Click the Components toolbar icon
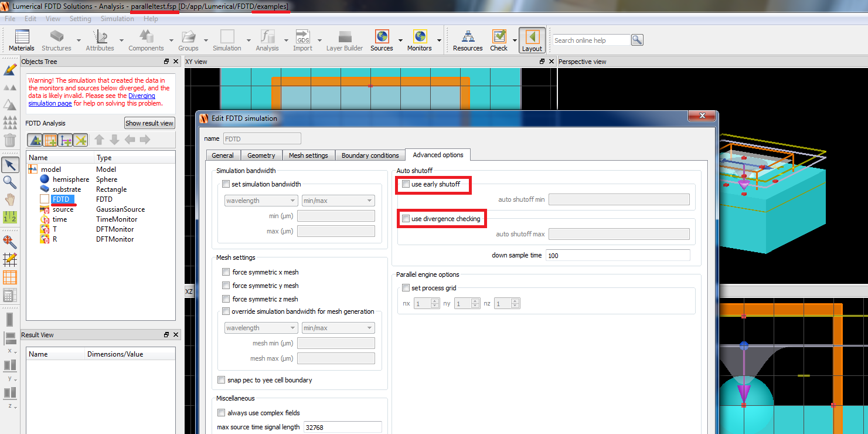 [x=146, y=37]
